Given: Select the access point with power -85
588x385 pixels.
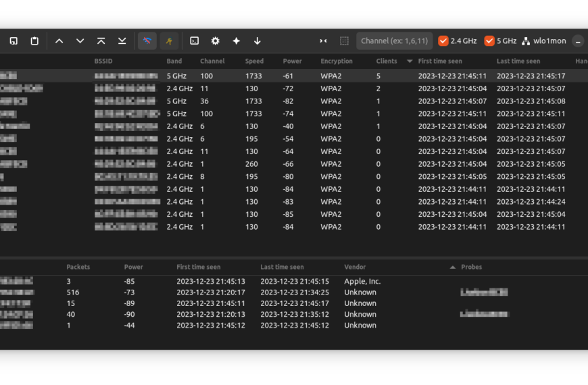Looking at the screenshot, I should pyautogui.click(x=294, y=214).
